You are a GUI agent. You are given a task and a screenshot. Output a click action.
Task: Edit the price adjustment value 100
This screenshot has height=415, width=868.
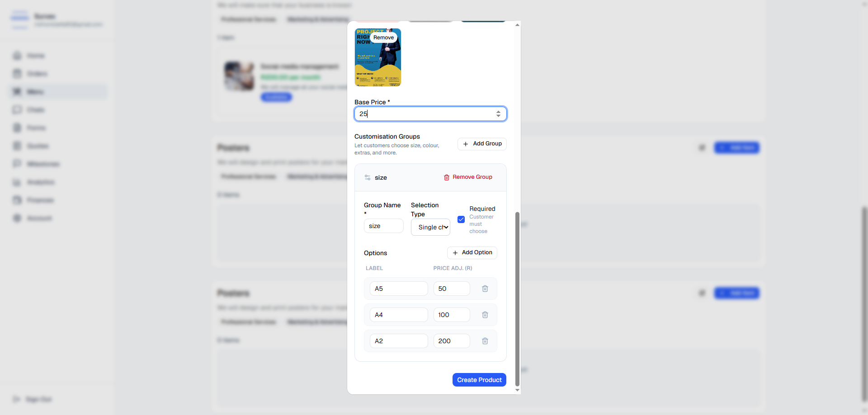(x=452, y=315)
